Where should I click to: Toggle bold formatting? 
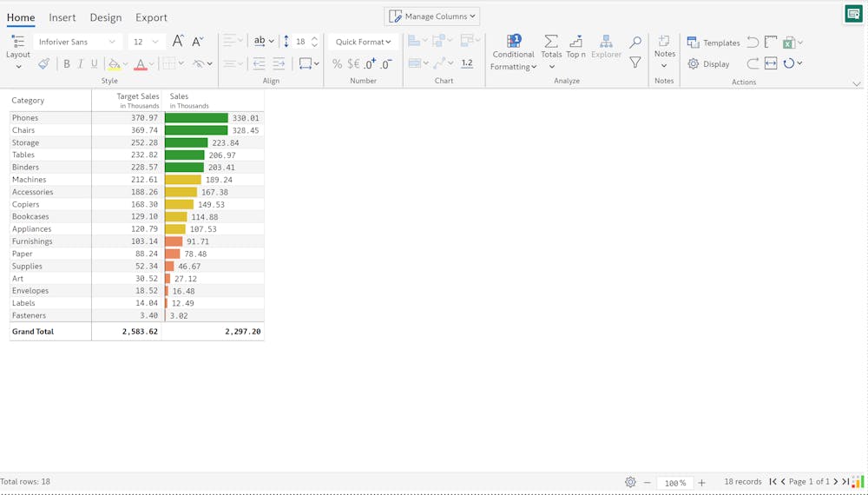[x=67, y=63]
